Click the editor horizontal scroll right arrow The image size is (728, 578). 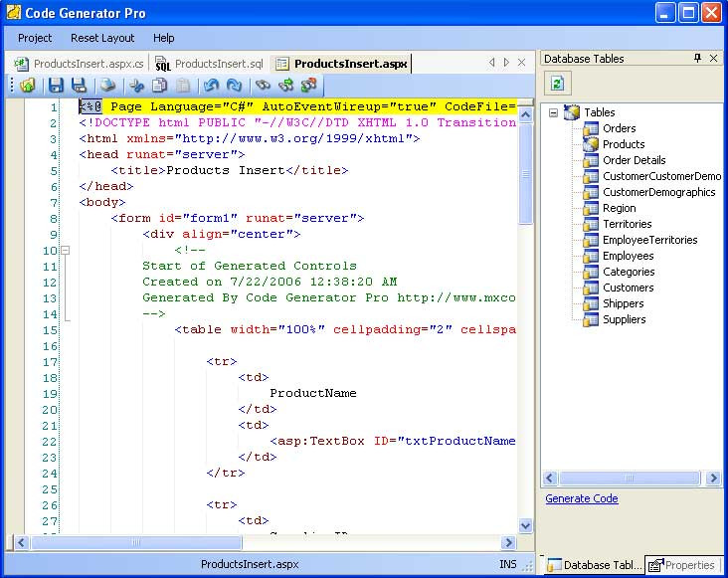(509, 542)
